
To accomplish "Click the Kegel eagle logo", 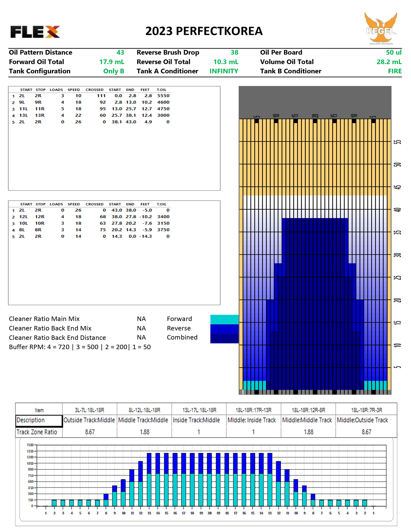I will (x=381, y=28).
